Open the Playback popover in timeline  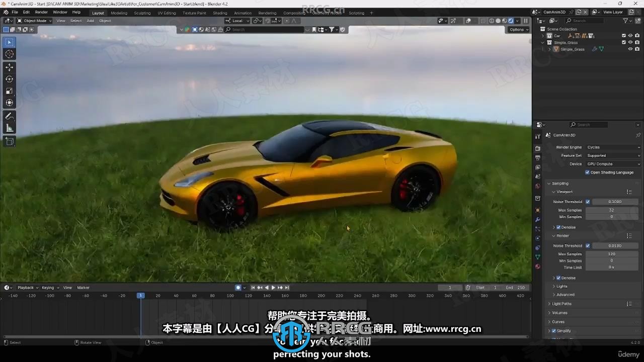[27, 288]
